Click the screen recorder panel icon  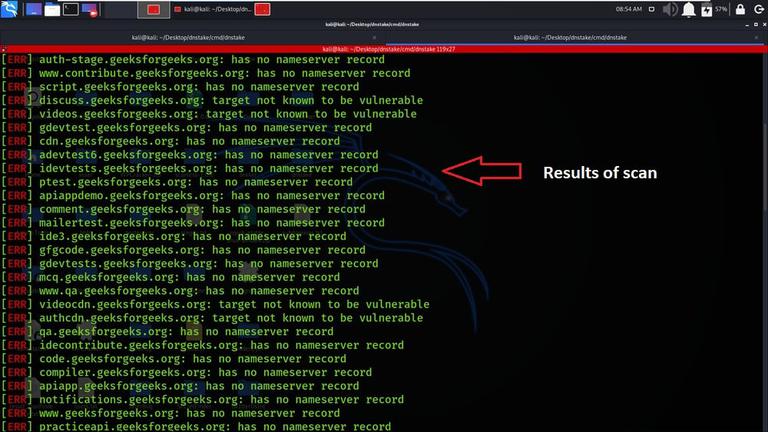coord(90,9)
